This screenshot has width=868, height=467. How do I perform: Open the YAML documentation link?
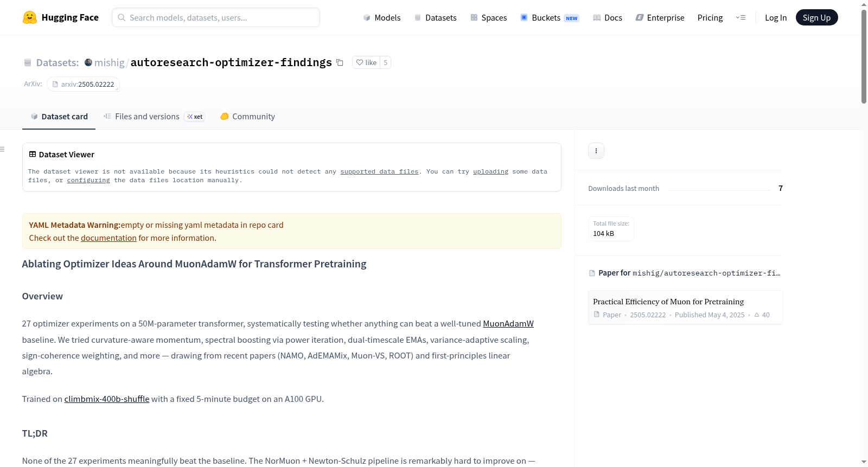[x=108, y=238]
